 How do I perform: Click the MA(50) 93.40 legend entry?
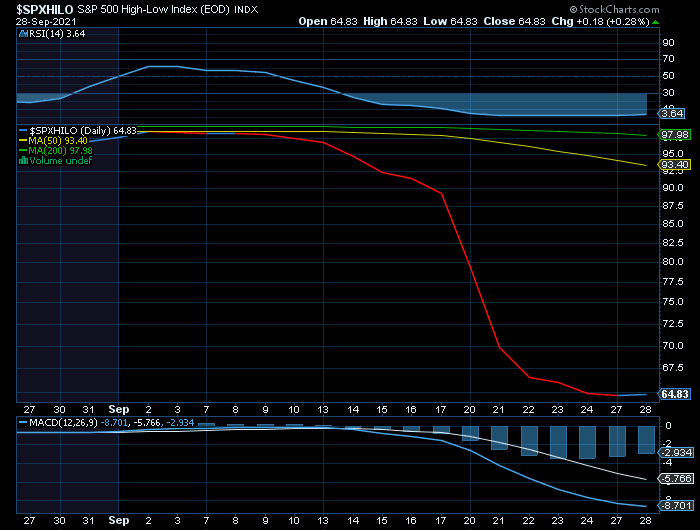point(58,141)
